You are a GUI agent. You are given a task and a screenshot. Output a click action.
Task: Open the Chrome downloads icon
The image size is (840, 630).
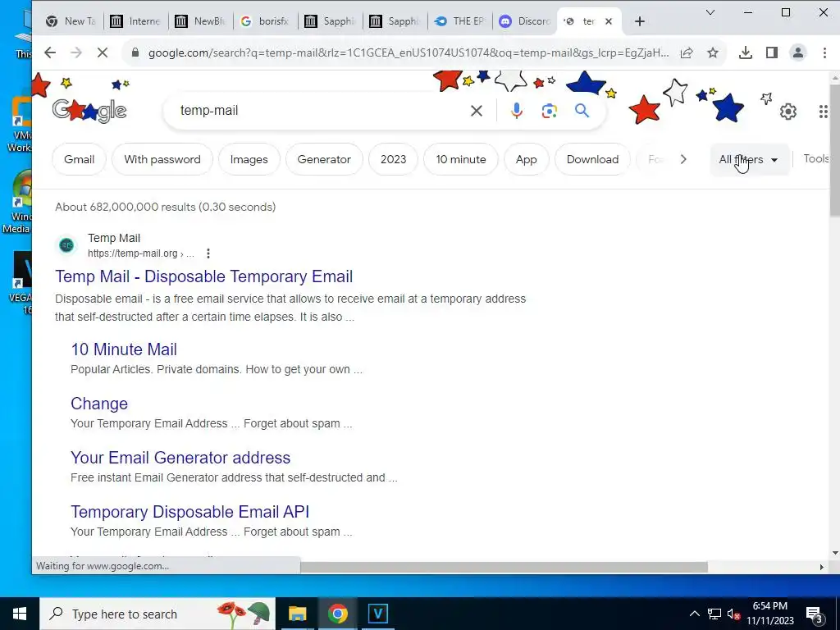point(745,52)
